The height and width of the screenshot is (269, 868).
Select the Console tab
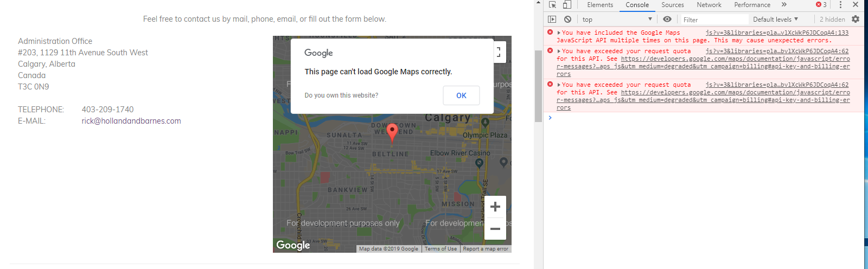coord(637,5)
